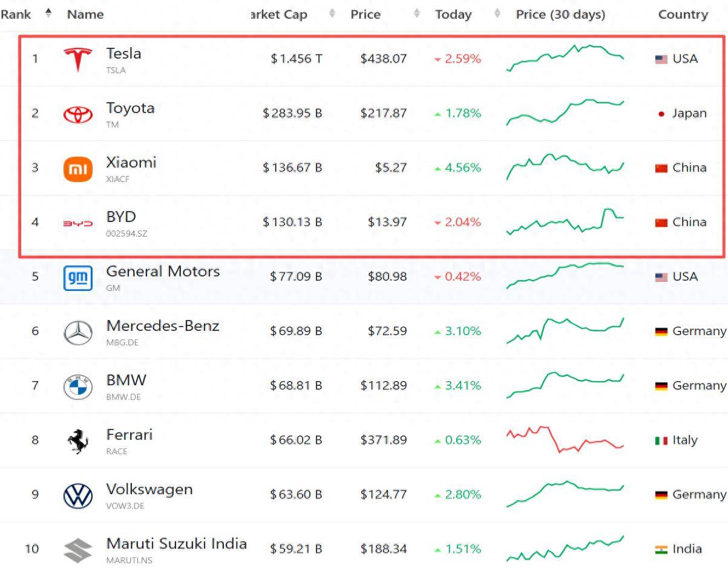Screen dimensions: 728x571
Task: Click the Ferrari prancing horse logo
Action: (78, 441)
